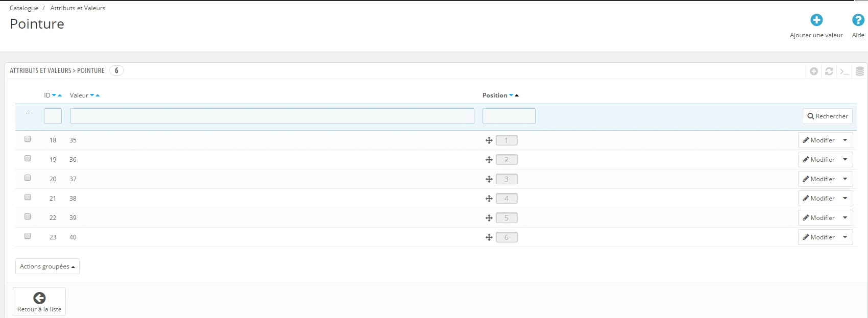Expand Modifier dropdown for value 40
Screen dimensions: 868x318
[x=845, y=237]
